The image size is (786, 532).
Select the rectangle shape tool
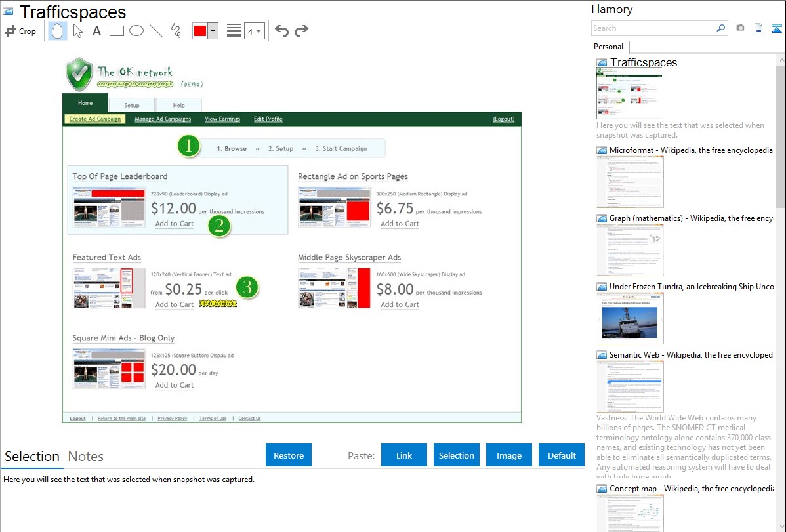[116, 31]
